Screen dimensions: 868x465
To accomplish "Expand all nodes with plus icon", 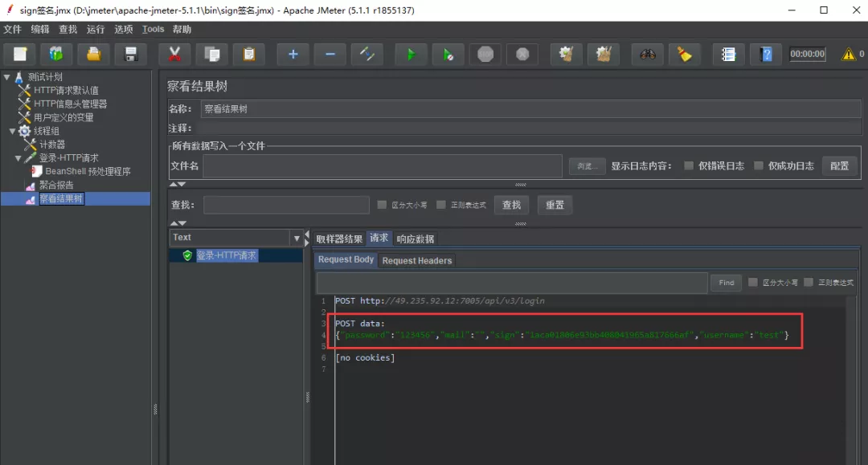I will point(293,54).
